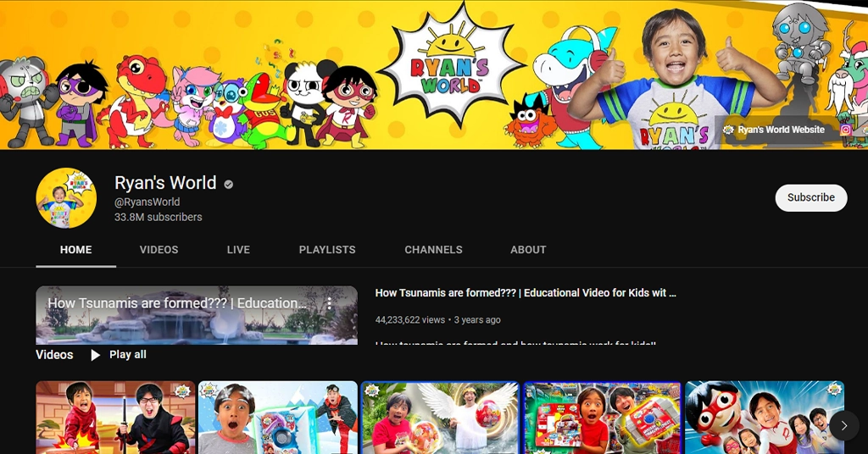
Task: Open the featured tsunami video thumbnail
Action: tap(197, 315)
